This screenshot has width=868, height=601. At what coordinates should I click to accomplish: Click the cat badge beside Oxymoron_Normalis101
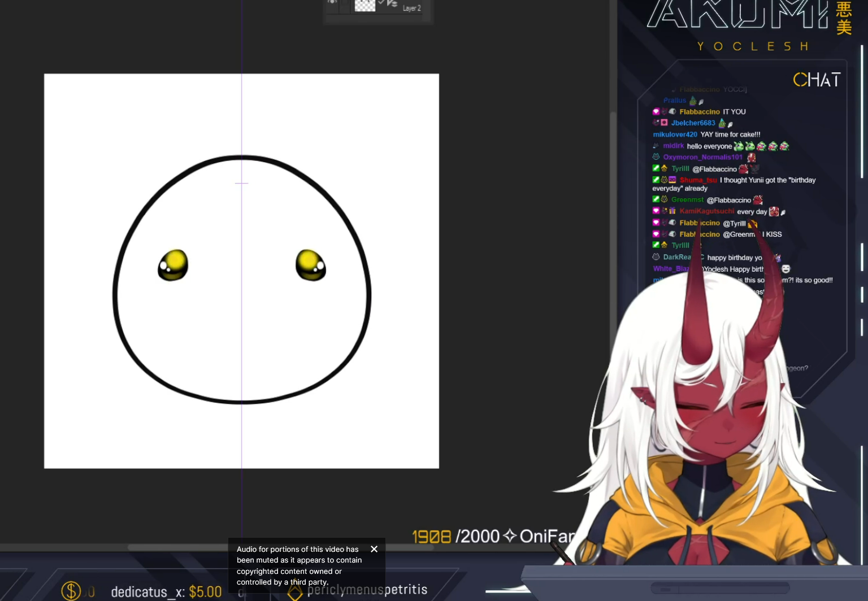[x=656, y=157]
